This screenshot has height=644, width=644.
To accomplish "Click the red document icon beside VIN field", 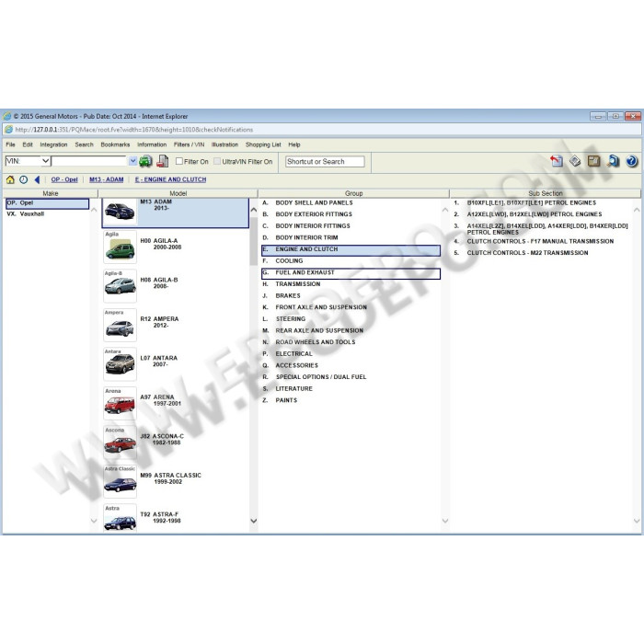I will 163,161.
